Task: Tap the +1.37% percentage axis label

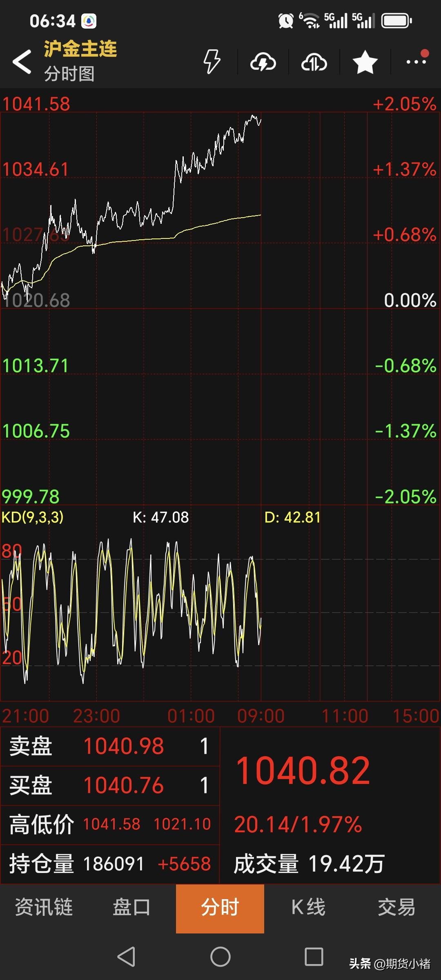Action: coord(405,169)
